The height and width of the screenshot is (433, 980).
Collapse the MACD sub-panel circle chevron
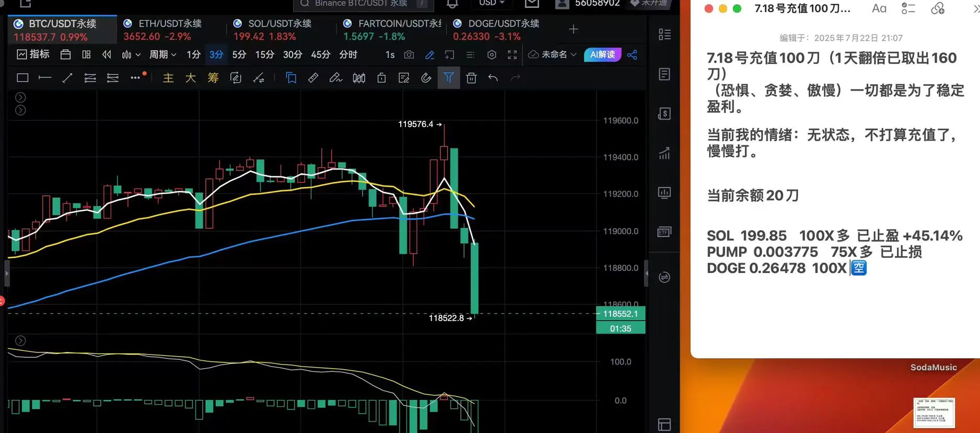pos(20,341)
